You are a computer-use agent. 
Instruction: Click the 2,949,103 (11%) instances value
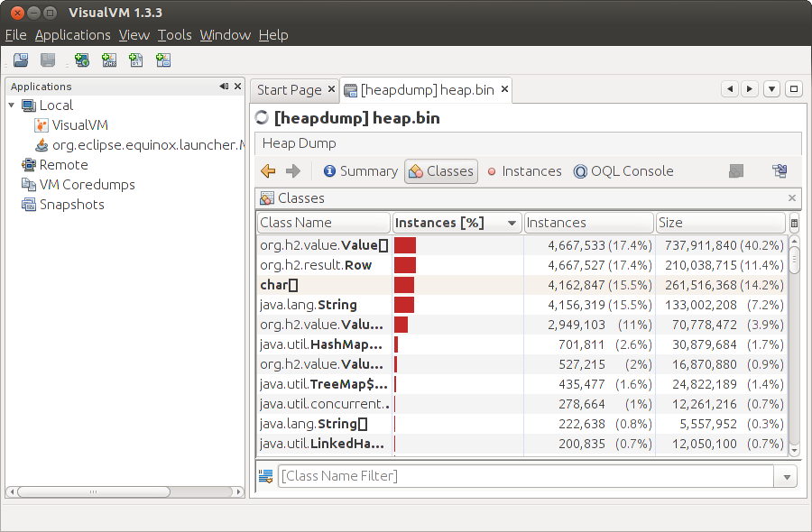coord(600,325)
